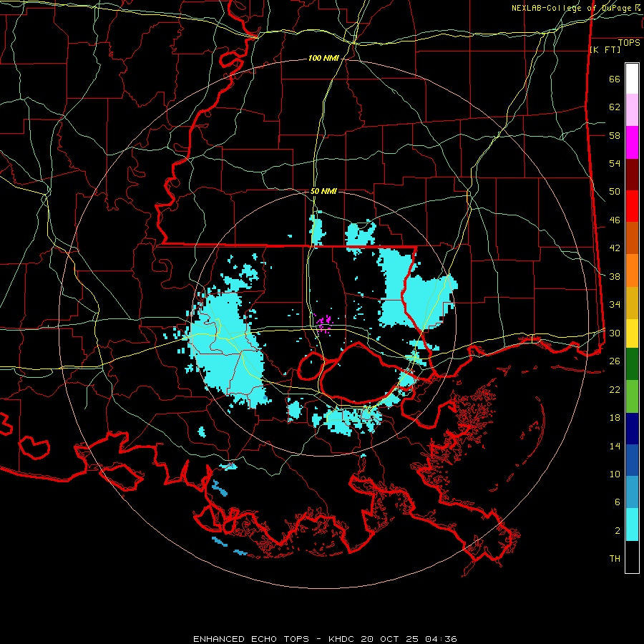This screenshot has width=644, height=644.
Task: Click the dark orange 46 kft legend swatch
Action: click(632, 238)
